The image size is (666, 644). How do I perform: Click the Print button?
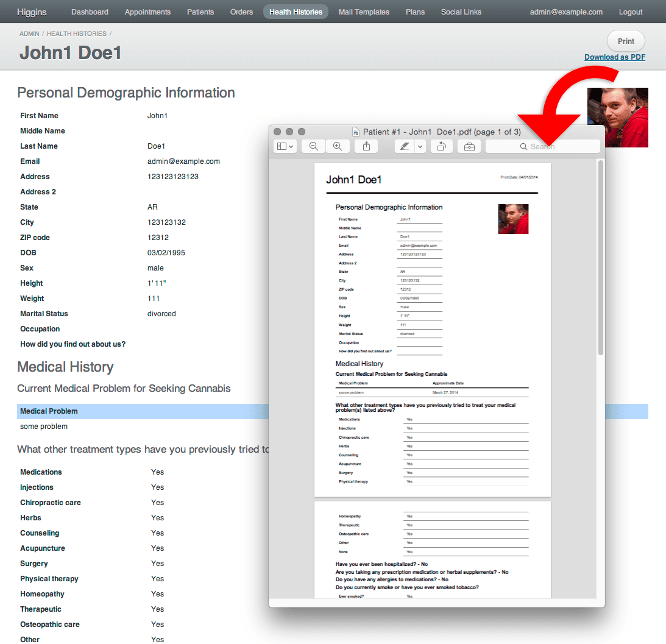point(626,41)
